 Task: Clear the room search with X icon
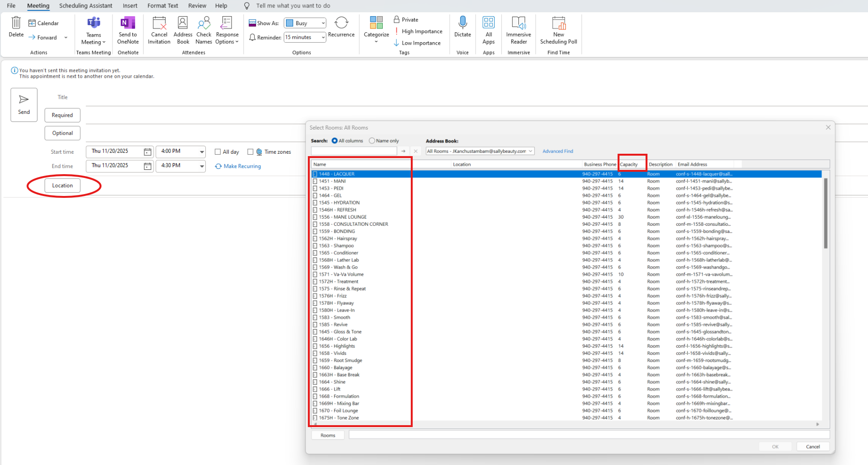[x=416, y=151]
